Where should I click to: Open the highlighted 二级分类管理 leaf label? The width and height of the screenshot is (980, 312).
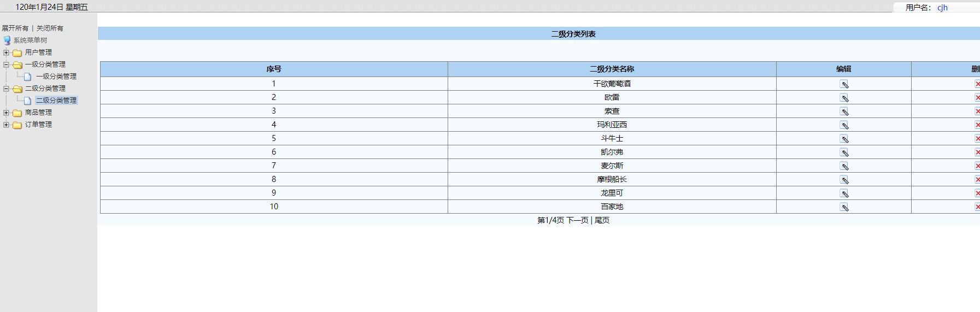[56, 101]
